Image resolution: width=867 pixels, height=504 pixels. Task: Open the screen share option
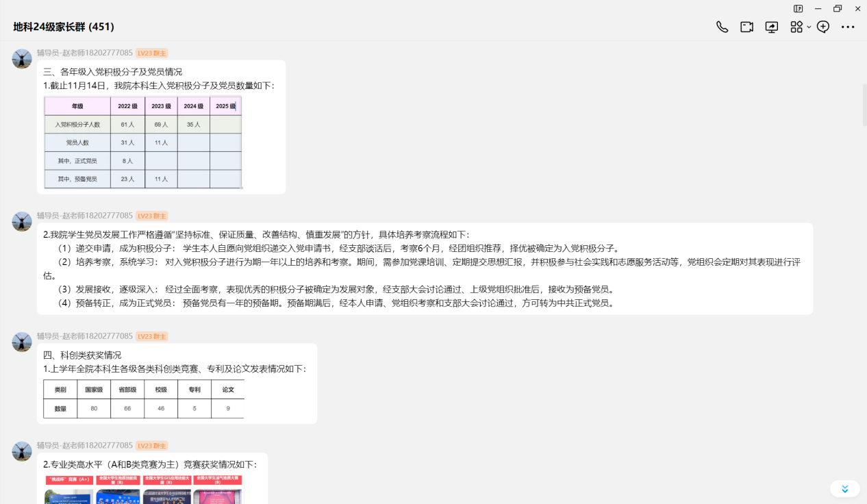click(x=772, y=27)
